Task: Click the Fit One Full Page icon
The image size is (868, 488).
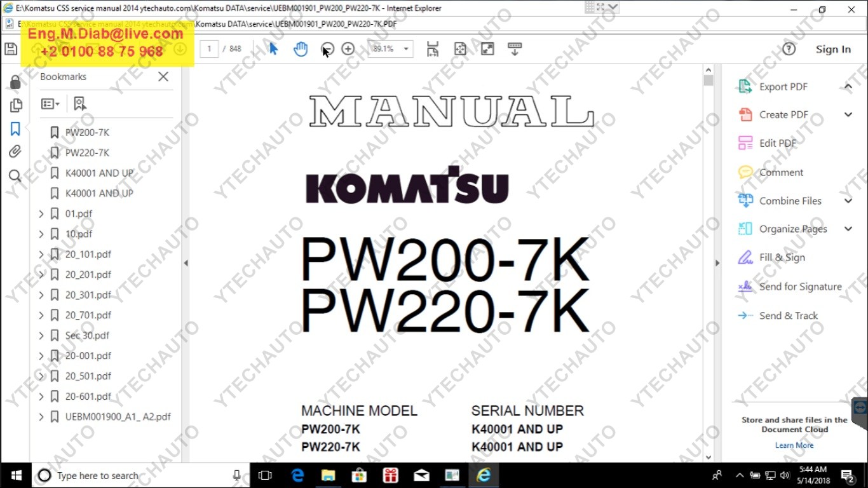Action: click(x=460, y=49)
